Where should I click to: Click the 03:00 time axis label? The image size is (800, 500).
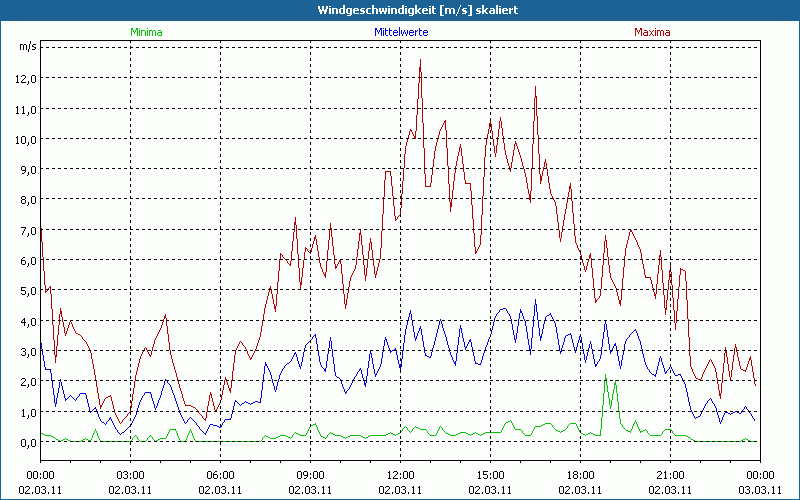coord(131,476)
